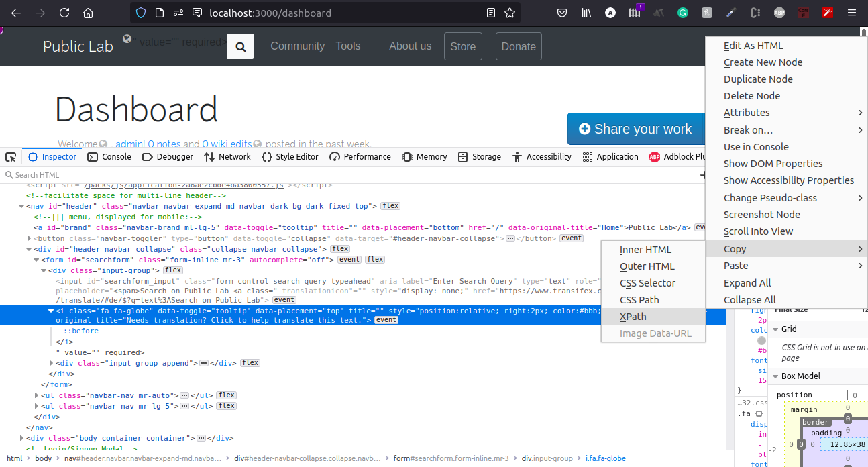Open the Storage tab
Viewport: 868px width, 467px height.
(x=480, y=157)
